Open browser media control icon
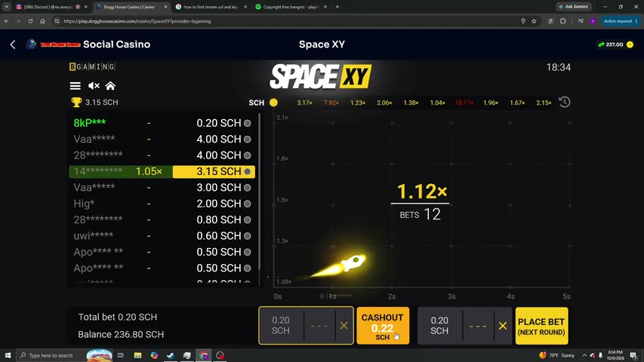This screenshot has width=644, height=362. [x=581, y=21]
